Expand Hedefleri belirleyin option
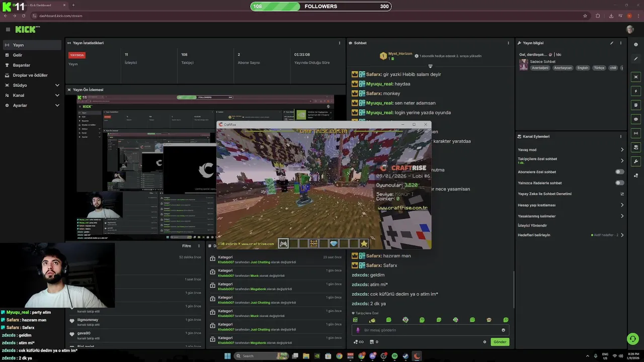The width and height of the screenshot is (644, 362). pos(622,235)
